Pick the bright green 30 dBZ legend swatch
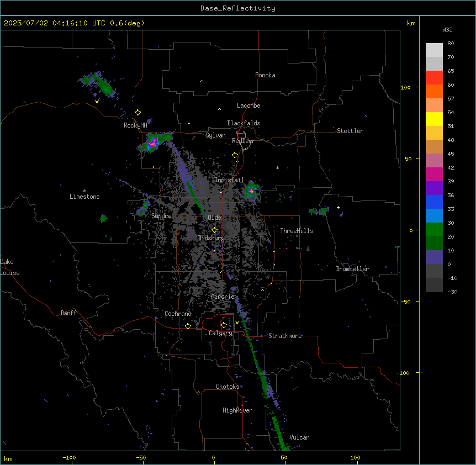 [434, 230]
